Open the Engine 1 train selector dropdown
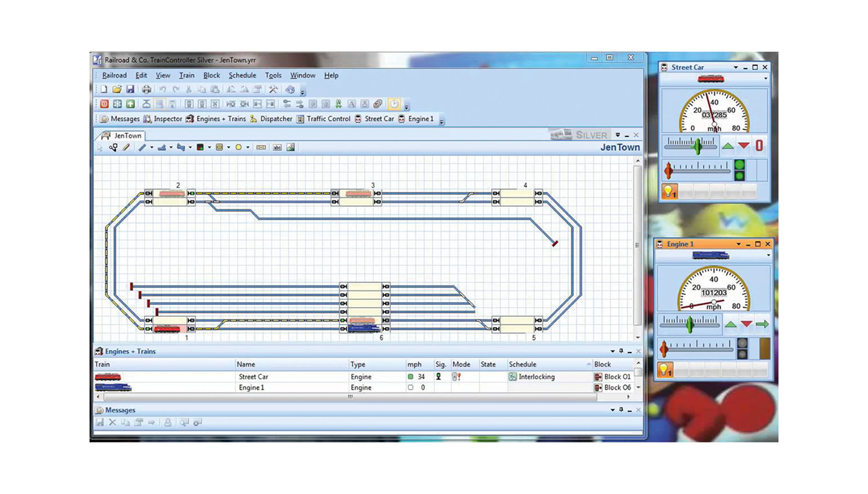The width and height of the screenshot is (868, 494). [768, 255]
